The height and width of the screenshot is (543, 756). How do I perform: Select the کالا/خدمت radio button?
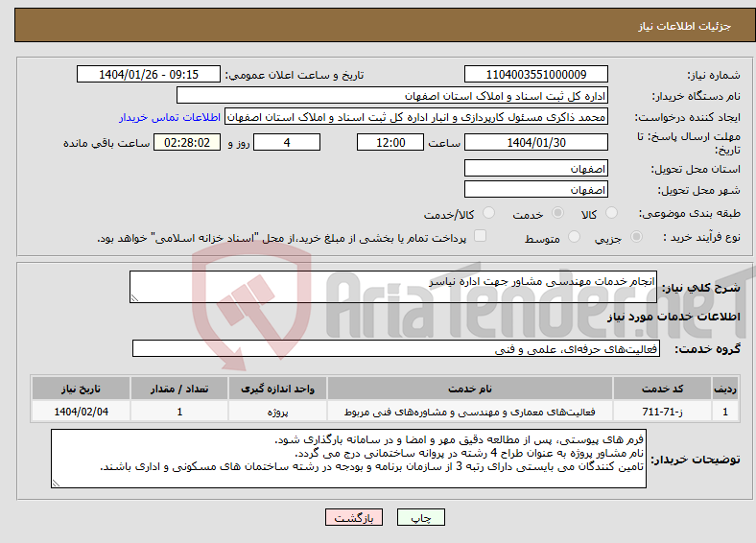tap(488, 213)
